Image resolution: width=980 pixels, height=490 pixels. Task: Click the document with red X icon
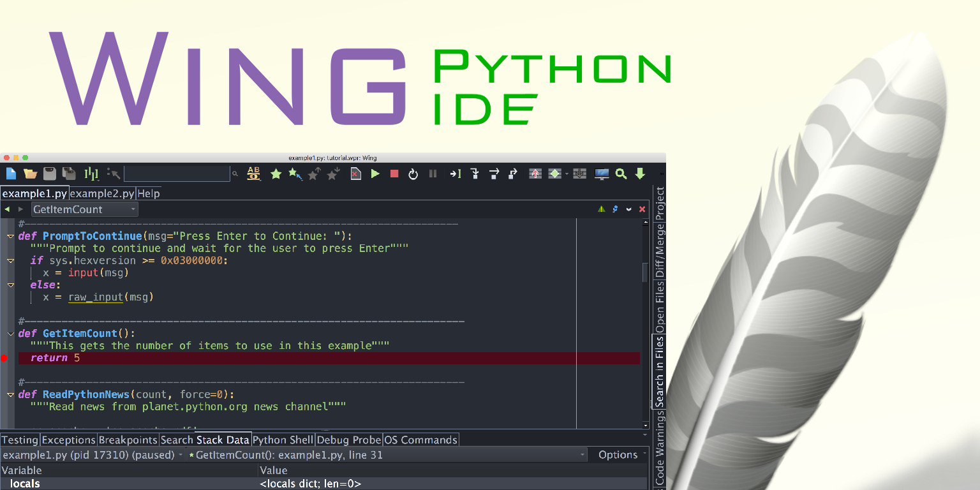(356, 174)
